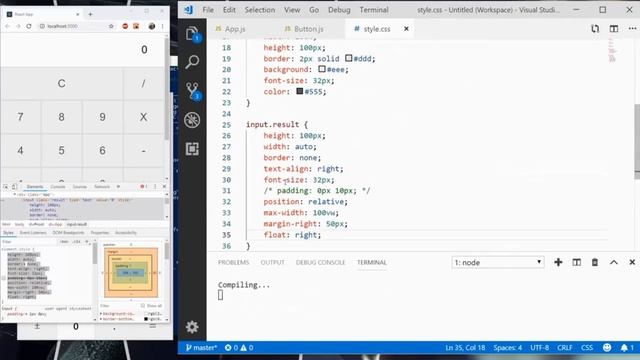Click the #ddd color swatch on line 19
This screenshot has width=640, height=360.
(x=348, y=58)
